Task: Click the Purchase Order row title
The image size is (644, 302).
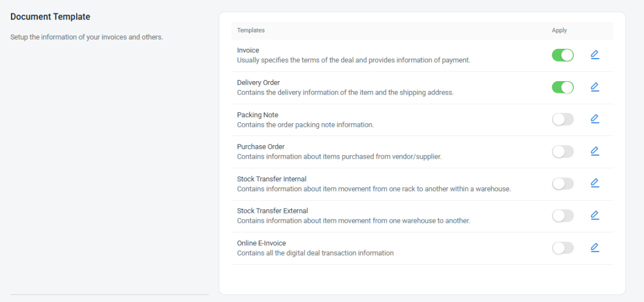Action: tap(260, 146)
